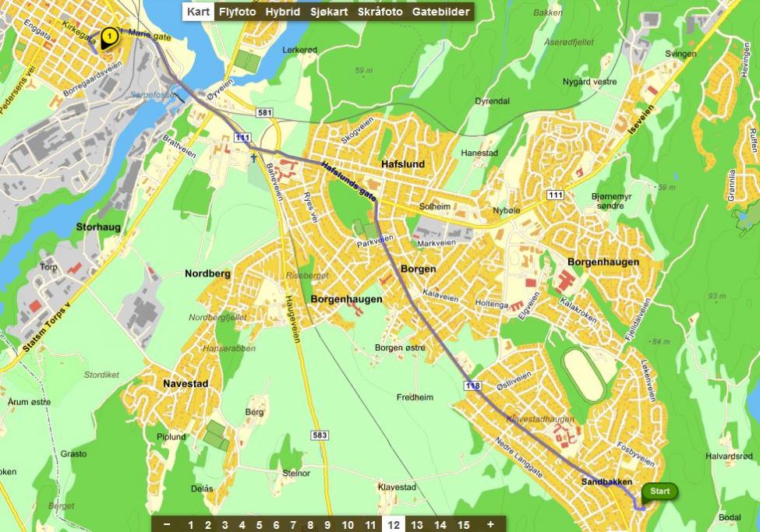The height and width of the screenshot is (532, 760).
Task: Click the Lerkerød label
Action: tap(299, 49)
